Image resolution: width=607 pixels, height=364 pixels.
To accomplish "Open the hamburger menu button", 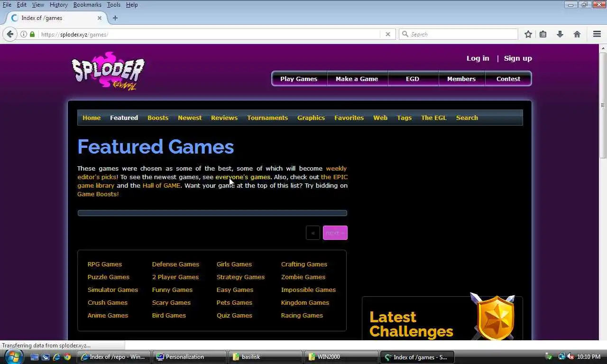I will tap(597, 34).
